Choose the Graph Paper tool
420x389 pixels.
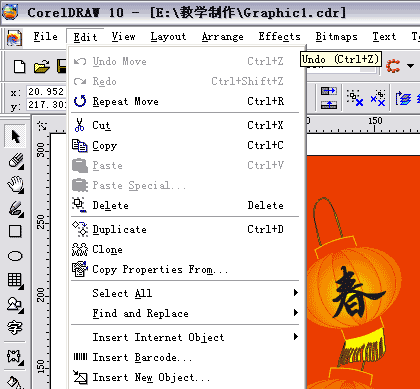click(x=15, y=280)
